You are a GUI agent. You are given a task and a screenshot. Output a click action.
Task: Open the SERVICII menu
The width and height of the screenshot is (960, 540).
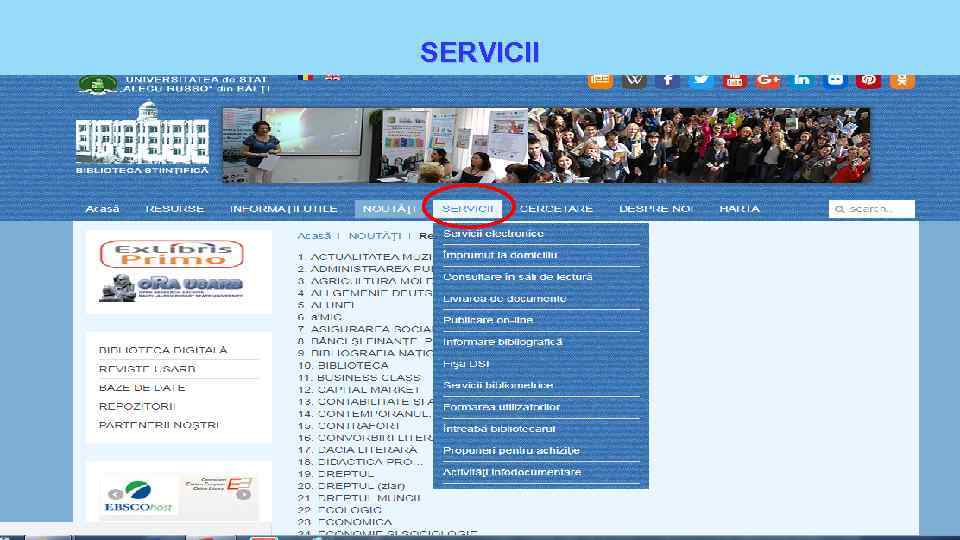[x=468, y=209]
